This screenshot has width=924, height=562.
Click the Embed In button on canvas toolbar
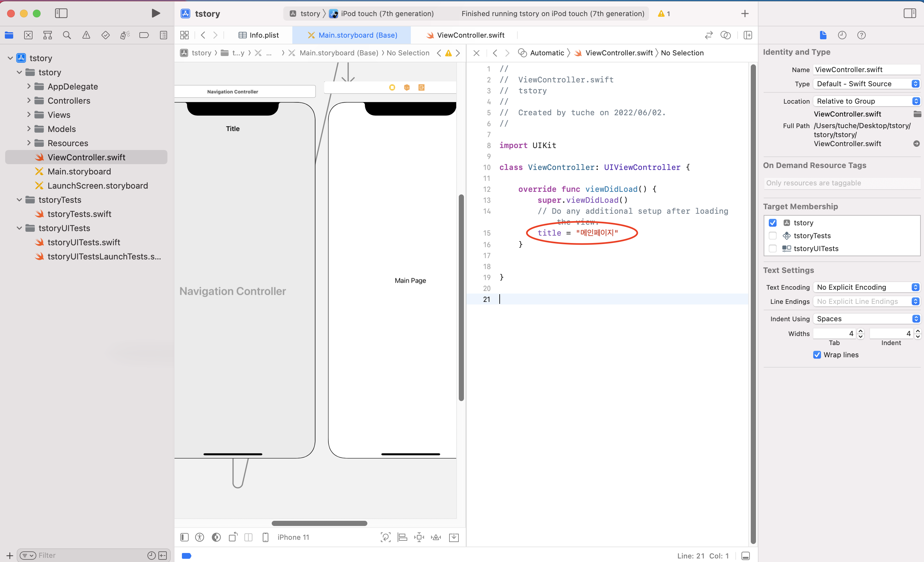click(454, 537)
